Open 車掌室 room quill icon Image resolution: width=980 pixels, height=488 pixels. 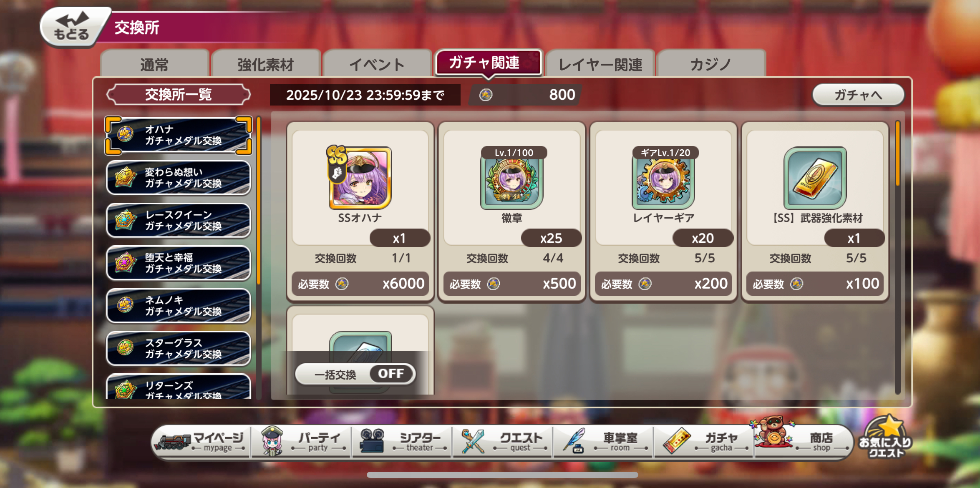(574, 441)
